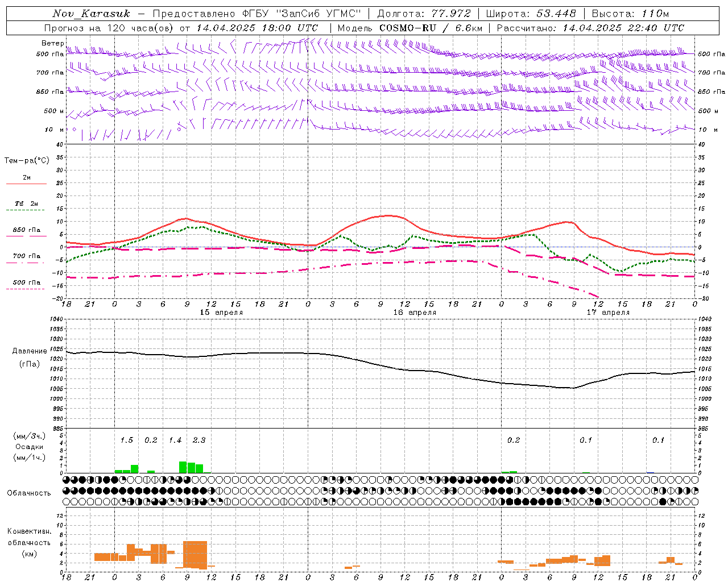Select the 'Предоставлено ФГБУ "ЗапСиб УГМС"' text
728x582 pixels.
pyautogui.click(x=257, y=14)
